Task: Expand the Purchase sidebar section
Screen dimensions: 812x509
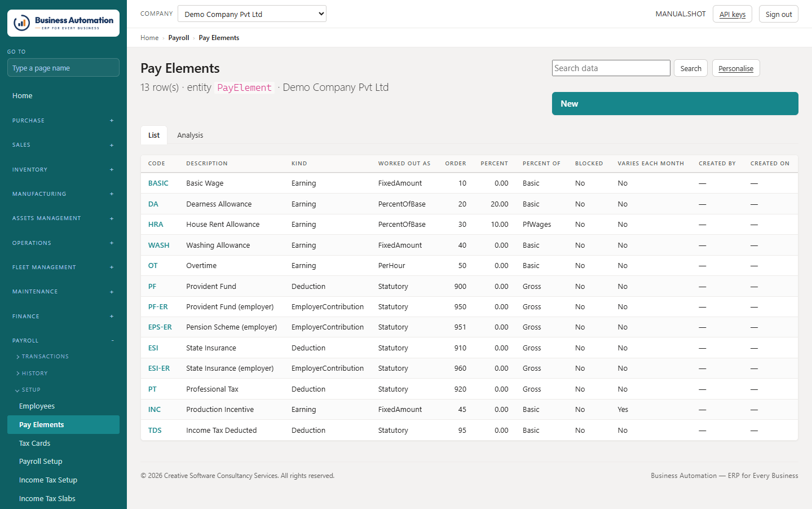Action: (63, 121)
